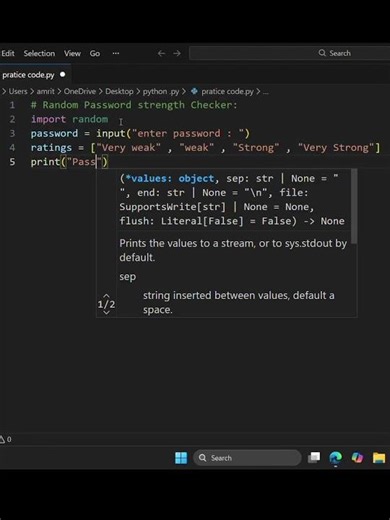Open the Selection menu
The width and height of the screenshot is (390, 520).
[x=39, y=53]
